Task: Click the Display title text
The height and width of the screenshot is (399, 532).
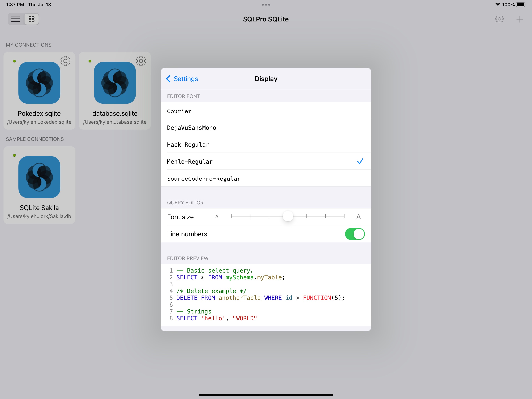Action: 266,79
